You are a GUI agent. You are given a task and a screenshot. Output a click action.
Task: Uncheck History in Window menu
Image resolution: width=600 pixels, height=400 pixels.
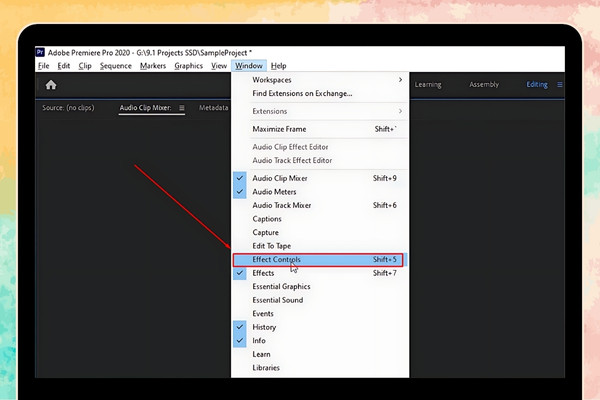point(320,327)
